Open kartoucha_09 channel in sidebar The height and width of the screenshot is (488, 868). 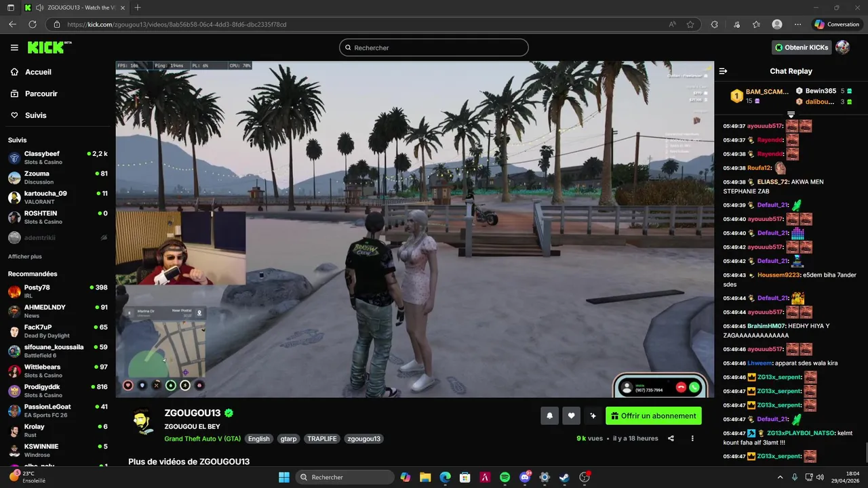58,197
